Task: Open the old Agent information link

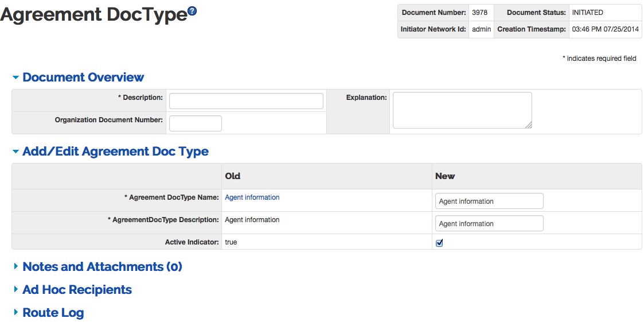Action: coord(252,197)
